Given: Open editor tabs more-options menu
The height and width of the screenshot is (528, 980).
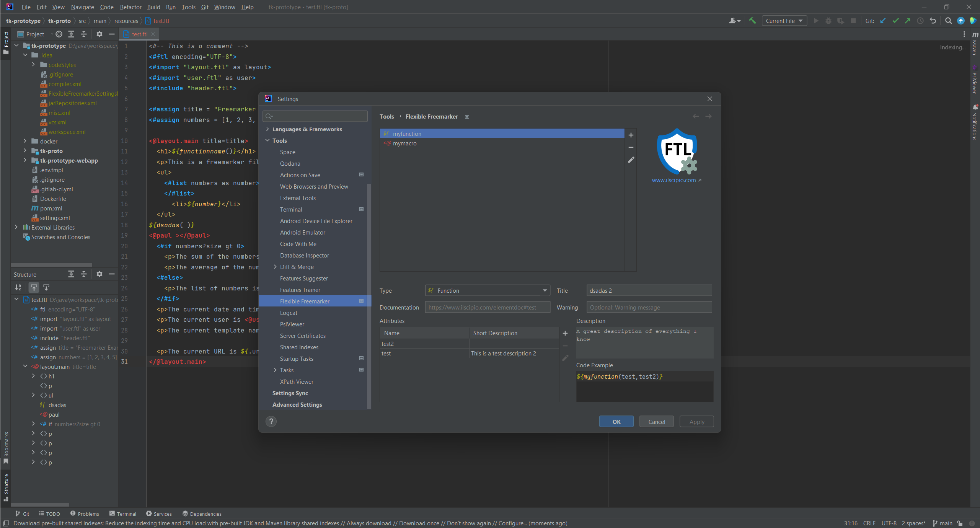Looking at the screenshot, I should pyautogui.click(x=964, y=34).
